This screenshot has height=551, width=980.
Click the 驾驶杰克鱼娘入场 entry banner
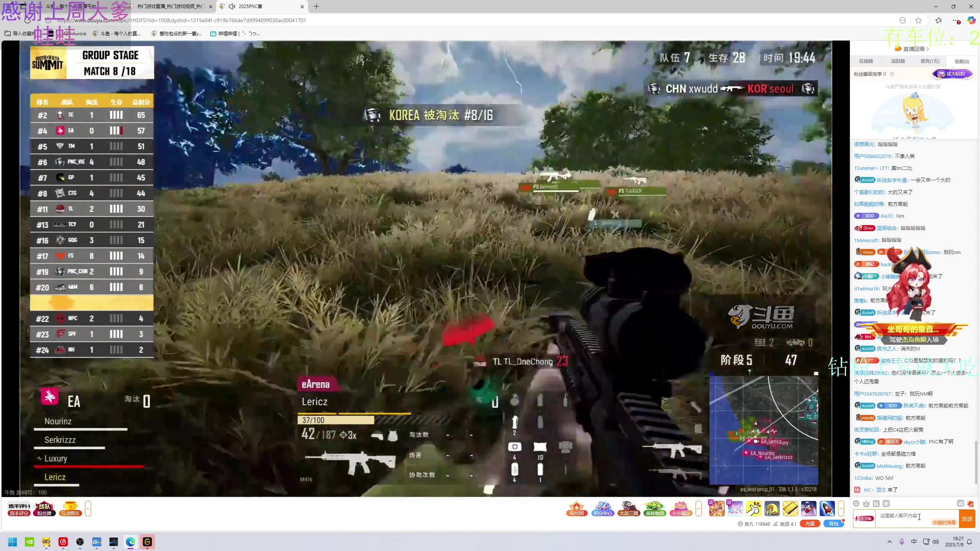(x=914, y=339)
